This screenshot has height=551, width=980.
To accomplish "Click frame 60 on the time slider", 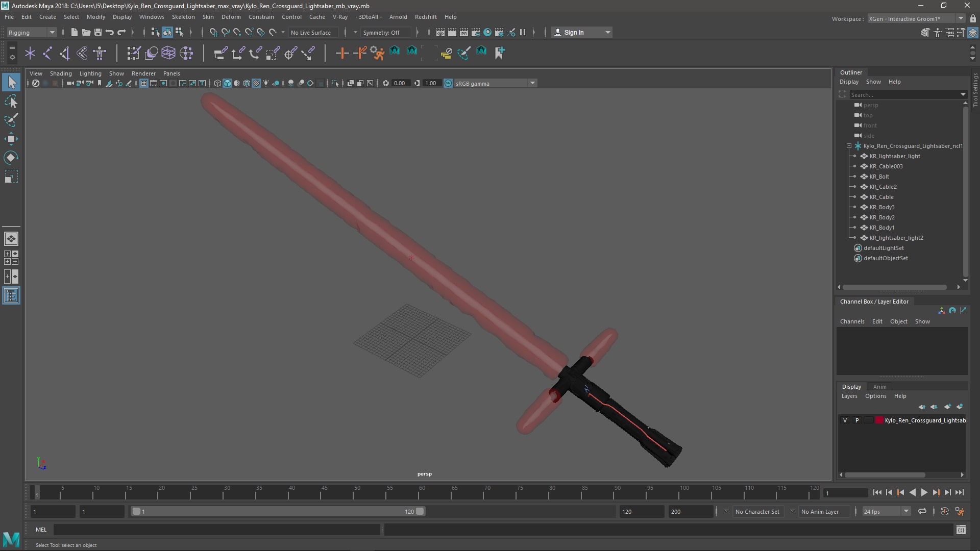I will (x=422, y=493).
